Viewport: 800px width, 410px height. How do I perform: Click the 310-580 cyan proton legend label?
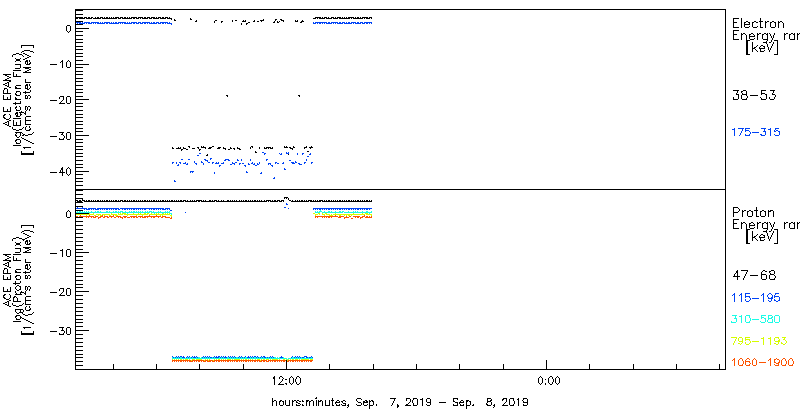(756, 320)
